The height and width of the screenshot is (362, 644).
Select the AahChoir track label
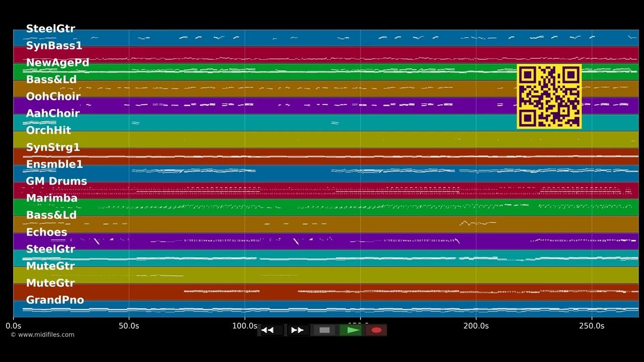pyautogui.click(x=52, y=114)
